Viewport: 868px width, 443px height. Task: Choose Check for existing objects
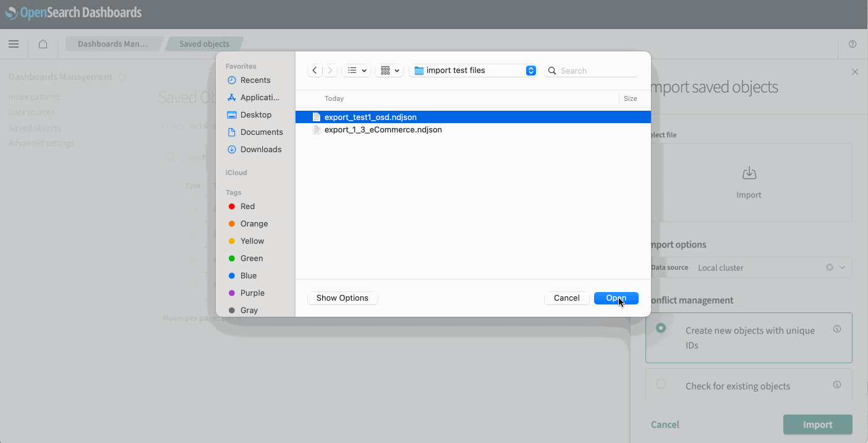(661, 384)
